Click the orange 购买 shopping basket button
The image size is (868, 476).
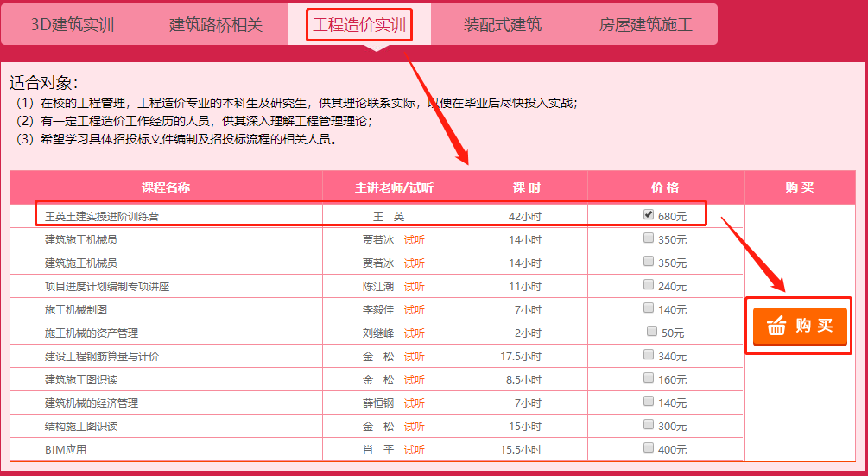coord(799,326)
